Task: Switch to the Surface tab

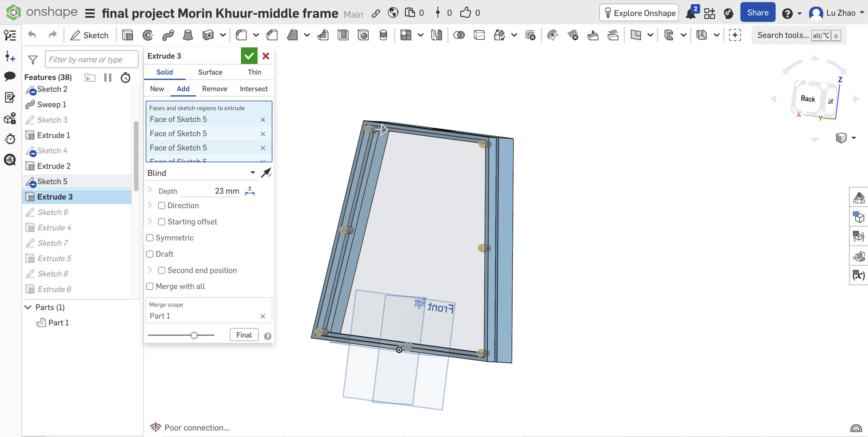Action: 210,72
